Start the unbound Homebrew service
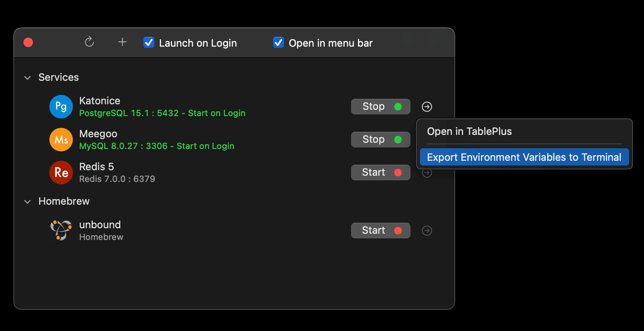Image resolution: width=644 pixels, height=331 pixels. tap(381, 231)
